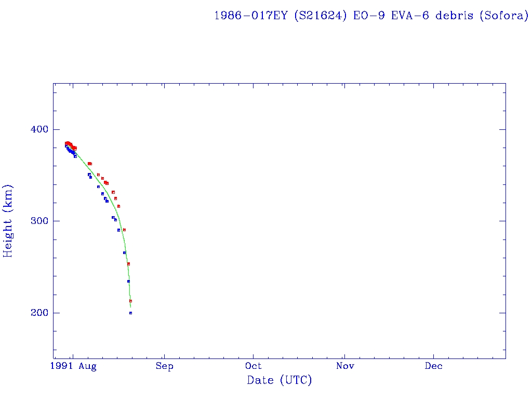Select the pair of blue points near 350 km
This screenshot has height=399, width=532.
point(89,175)
